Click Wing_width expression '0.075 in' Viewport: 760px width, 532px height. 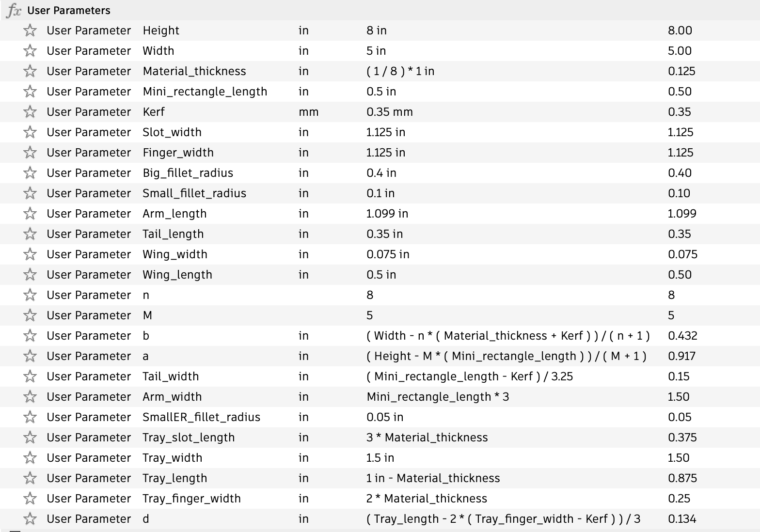pyautogui.click(x=388, y=254)
